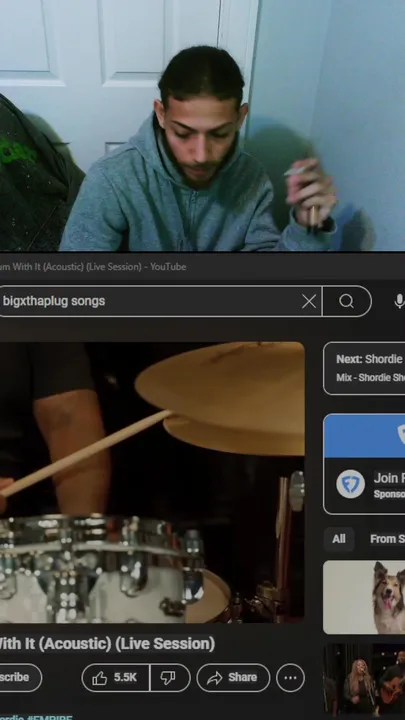
Task: Click the magnifying glass search button
Action: pyautogui.click(x=347, y=301)
